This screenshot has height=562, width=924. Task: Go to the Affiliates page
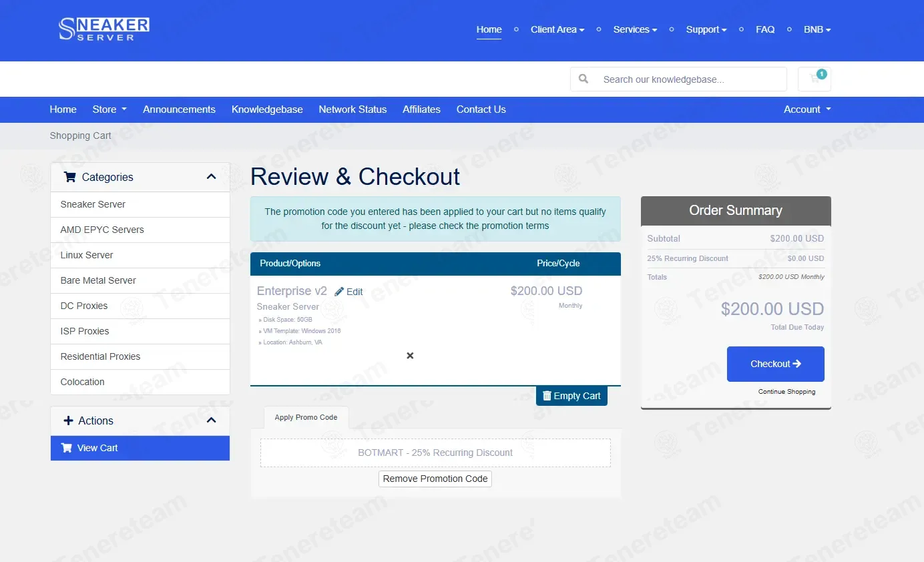pos(421,109)
